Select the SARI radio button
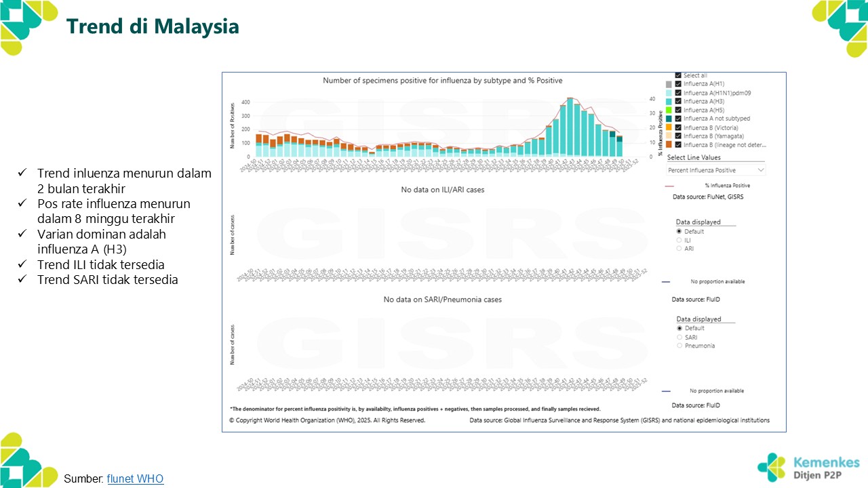This screenshot has width=868, height=488. pos(679,337)
